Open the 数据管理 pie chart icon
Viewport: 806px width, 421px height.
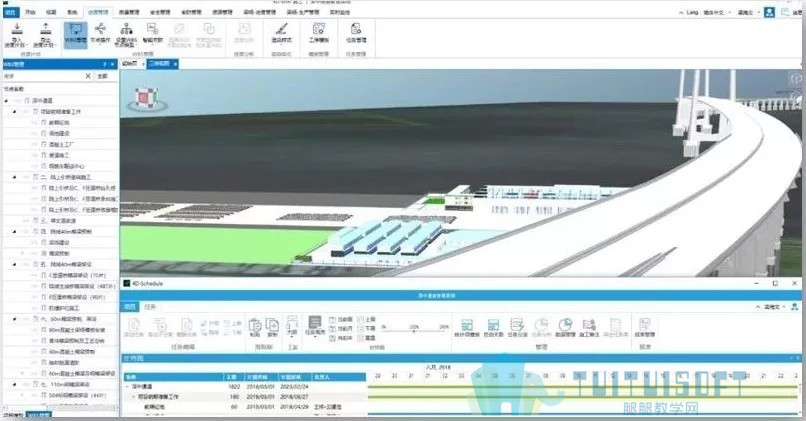[565, 325]
